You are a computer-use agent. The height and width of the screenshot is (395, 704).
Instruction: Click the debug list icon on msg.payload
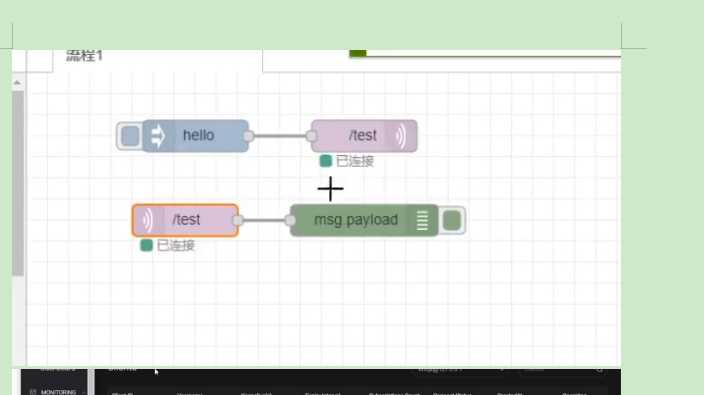[422, 220]
